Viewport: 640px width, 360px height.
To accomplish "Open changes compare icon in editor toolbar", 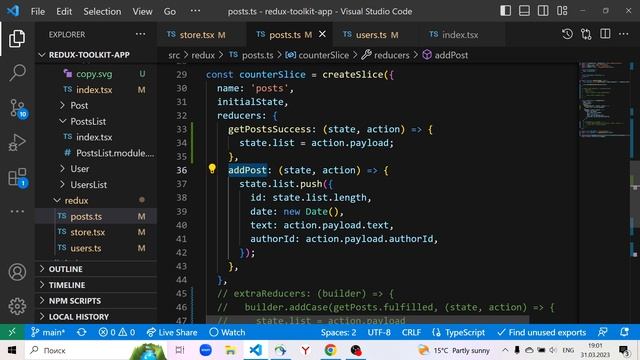I will [586, 34].
